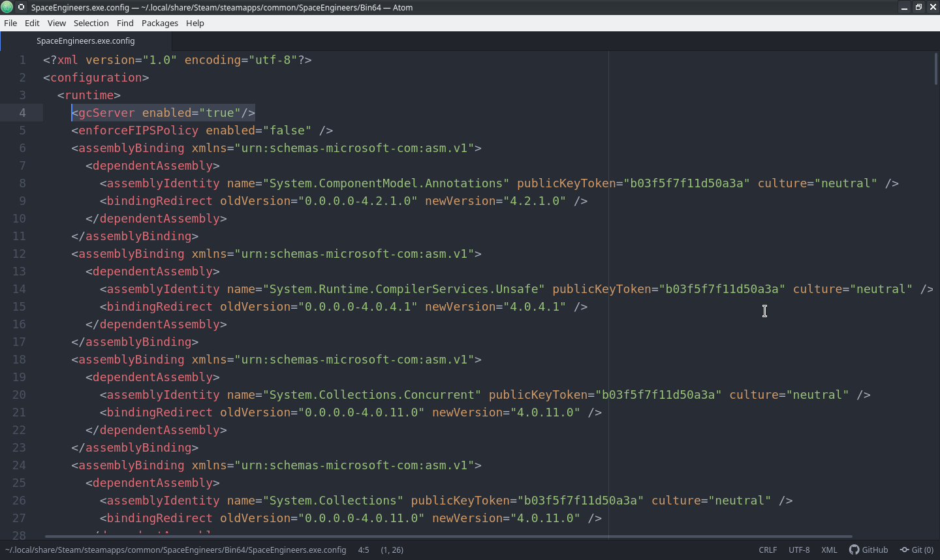940x560 pixels.
Task: Click the gcServer tag on line 4
Action: 106,113
